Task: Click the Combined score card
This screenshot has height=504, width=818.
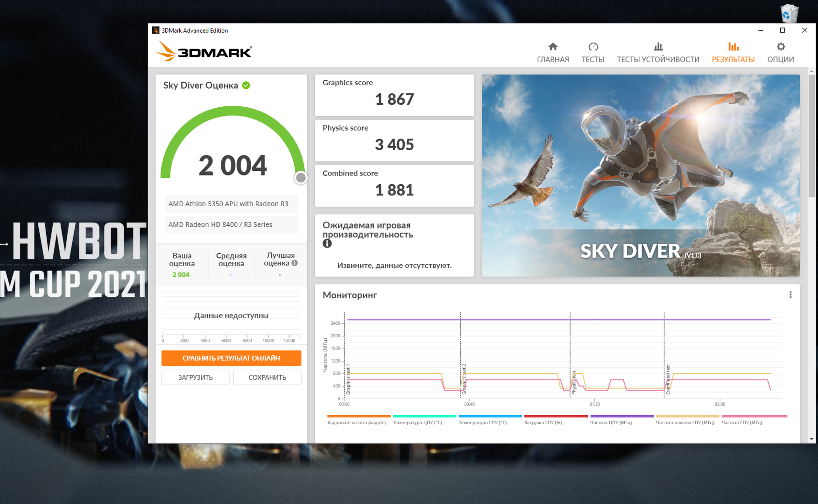Action: [395, 186]
